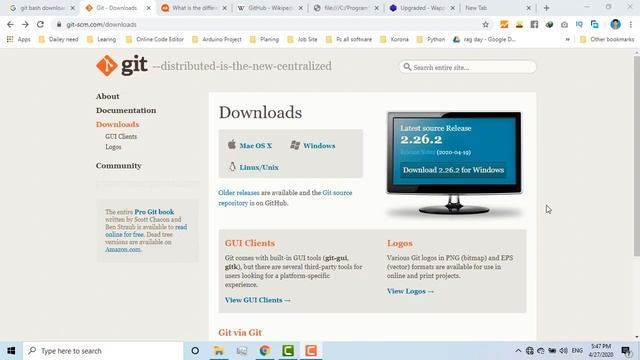Open GUI Clients under Downloads sidebar
This screenshot has width=640, height=360.
pyautogui.click(x=121, y=136)
